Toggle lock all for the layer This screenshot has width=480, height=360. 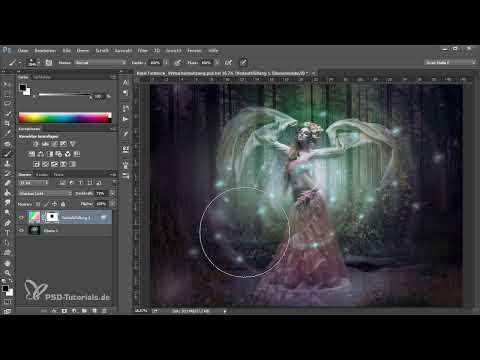[63, 204]
